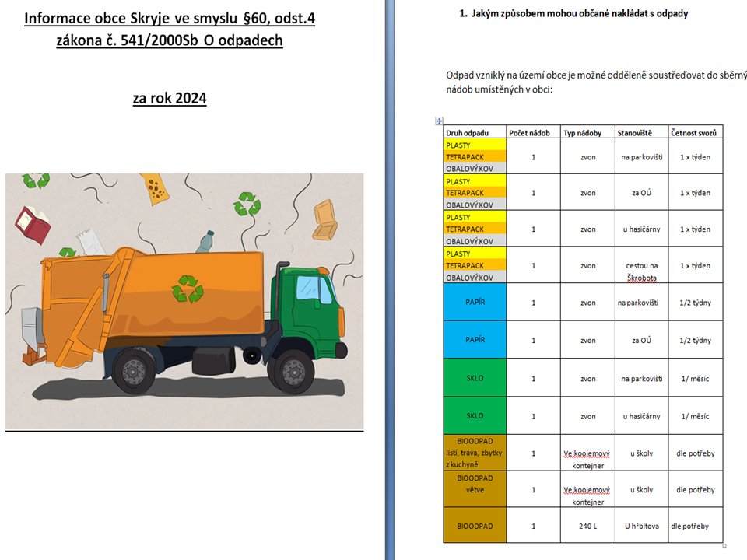Click the 'U hřbitova' location cell
Viewport: 747px width, 560px height.
click(x=641, y=527)
